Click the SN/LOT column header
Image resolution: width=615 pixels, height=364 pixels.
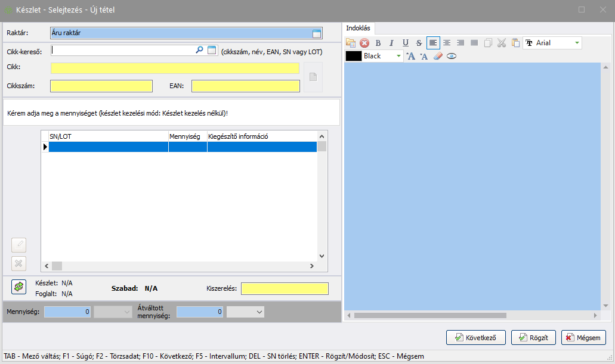[108, 136]
